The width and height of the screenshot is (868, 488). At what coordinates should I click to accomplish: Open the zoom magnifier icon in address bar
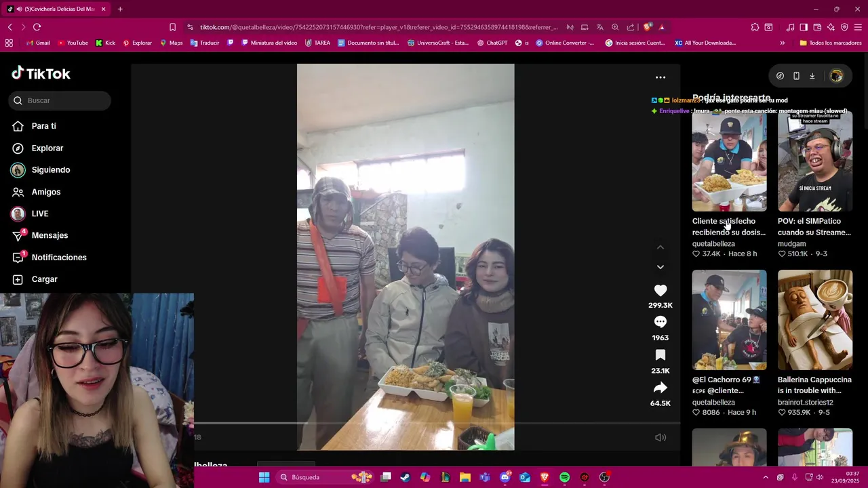pos(615,27)
